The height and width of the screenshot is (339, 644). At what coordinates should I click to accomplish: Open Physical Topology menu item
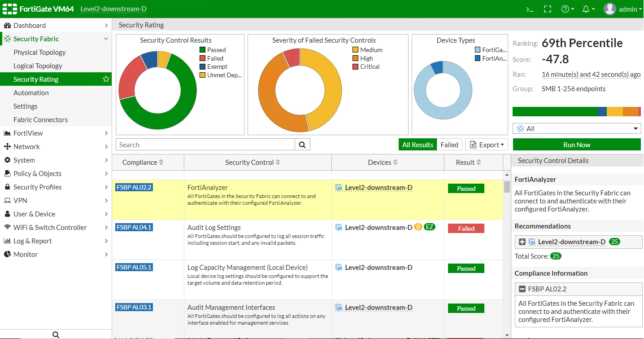point(39,52)
